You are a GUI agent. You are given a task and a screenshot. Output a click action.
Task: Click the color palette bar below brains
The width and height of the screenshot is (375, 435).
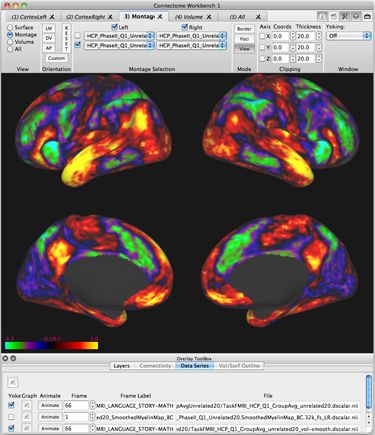click(51, 346)
